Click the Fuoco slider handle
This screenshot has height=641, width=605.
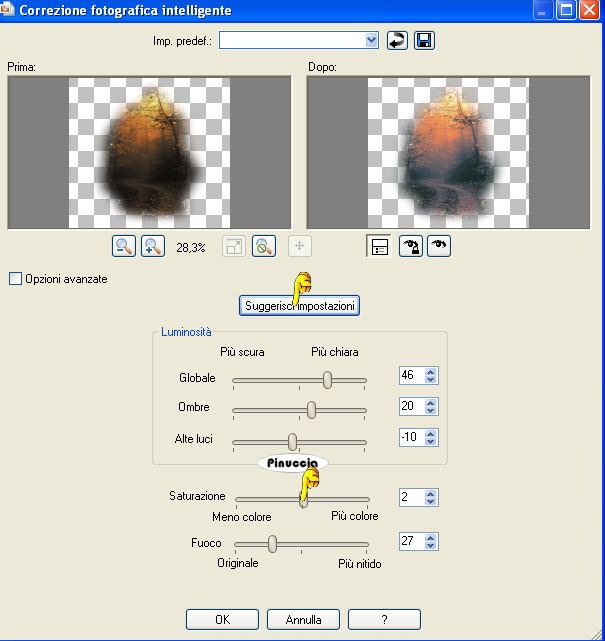pos(272,544)
